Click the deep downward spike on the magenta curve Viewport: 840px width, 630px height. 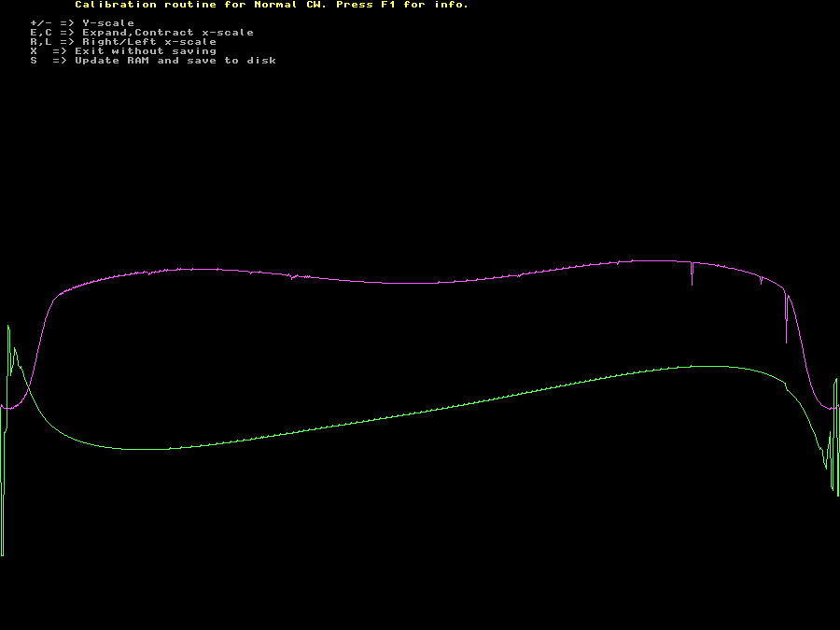(787, 316)
